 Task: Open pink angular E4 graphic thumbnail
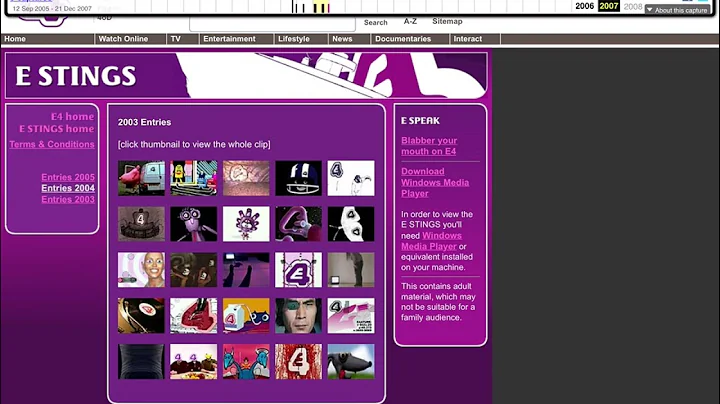[351, 316]
